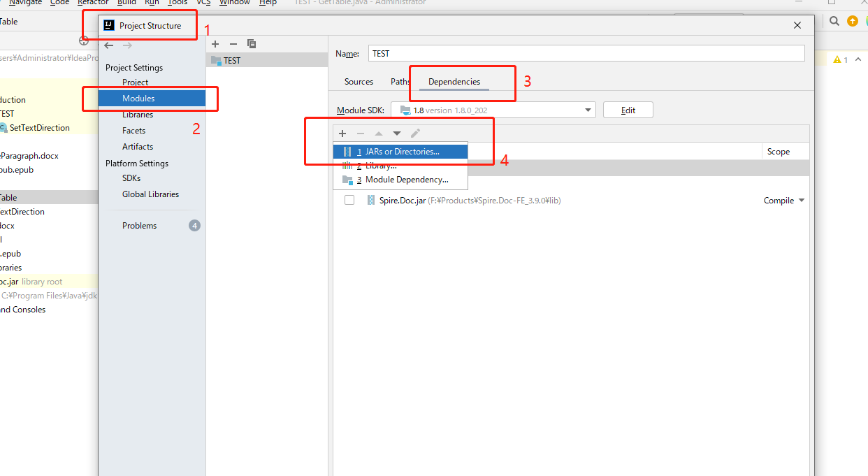Click the orange update icon in main toolbar
The image size is (868, 476).
[852, 21]
